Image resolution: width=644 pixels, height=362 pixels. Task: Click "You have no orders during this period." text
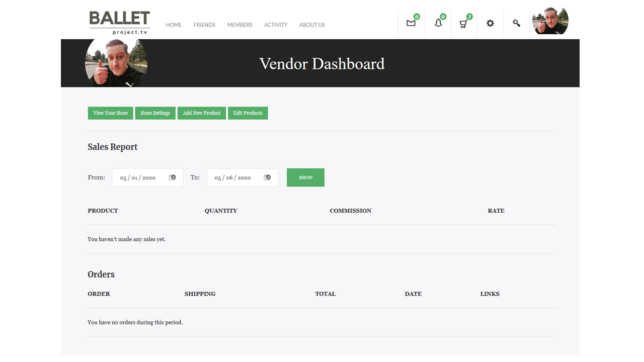click(135, 322)
